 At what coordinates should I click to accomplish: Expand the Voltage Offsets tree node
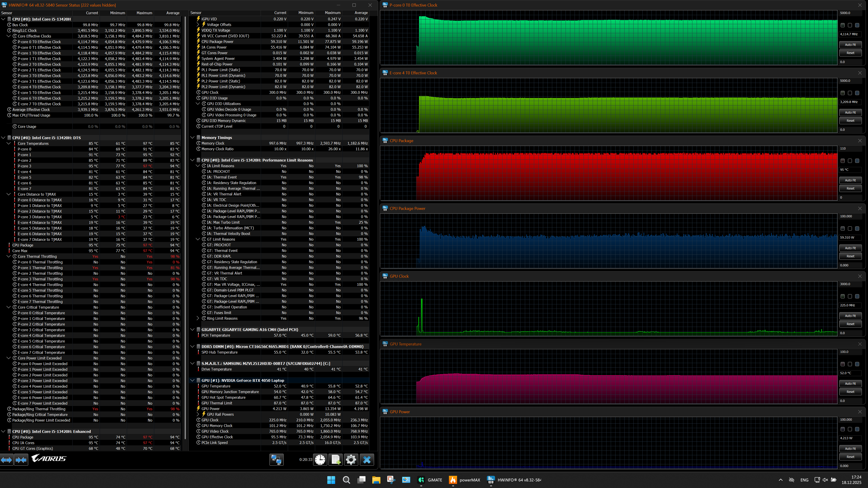(198, 25)
